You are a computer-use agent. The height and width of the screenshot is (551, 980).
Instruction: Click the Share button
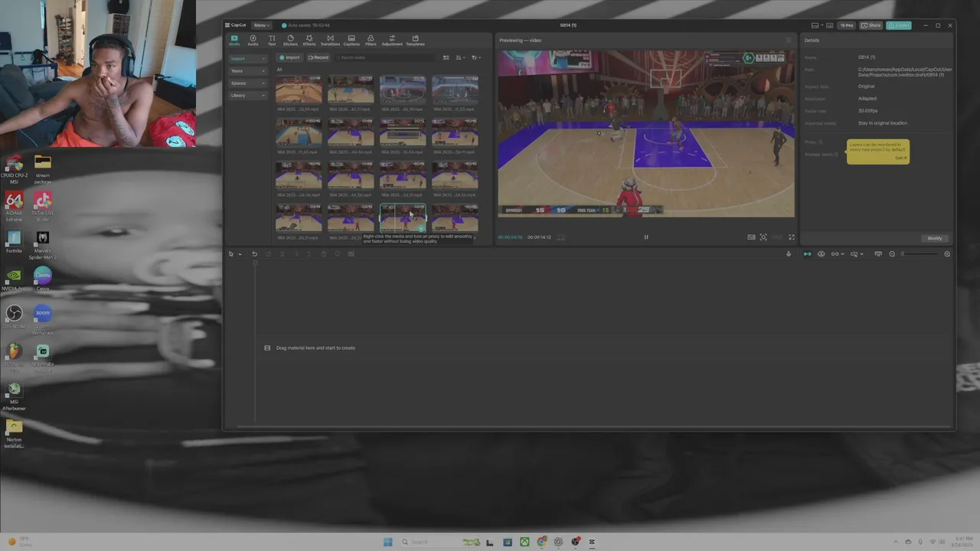tap(872, 25)
